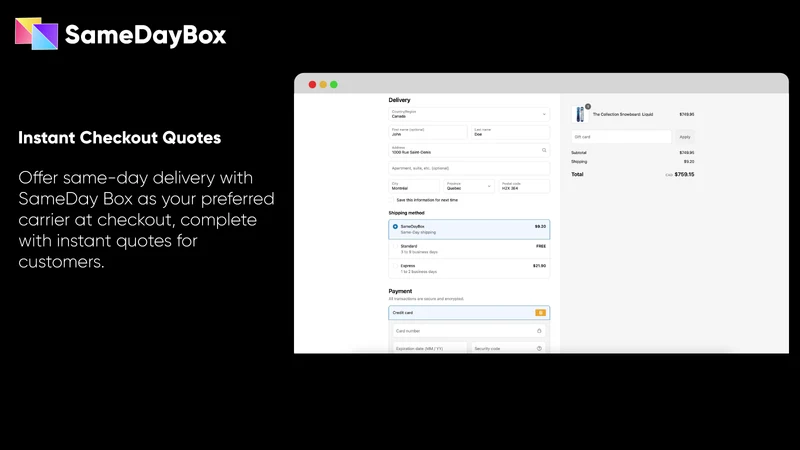Click 'The Collection Snowboard: Liquid' item name
Image resolution: width=800 pixels, height=450 pixels.
click(622, 114)
